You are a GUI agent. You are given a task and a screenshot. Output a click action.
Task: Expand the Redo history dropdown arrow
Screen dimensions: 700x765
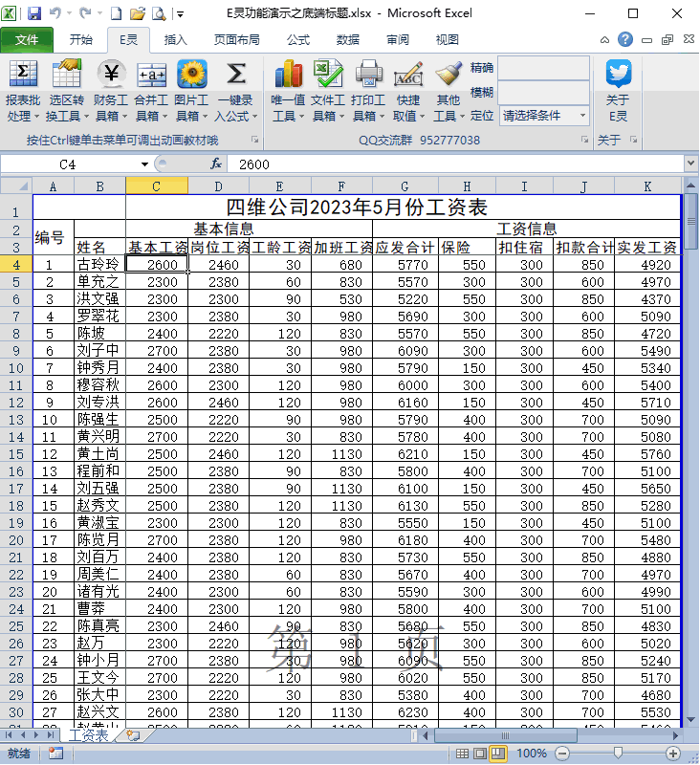[99, 13]
